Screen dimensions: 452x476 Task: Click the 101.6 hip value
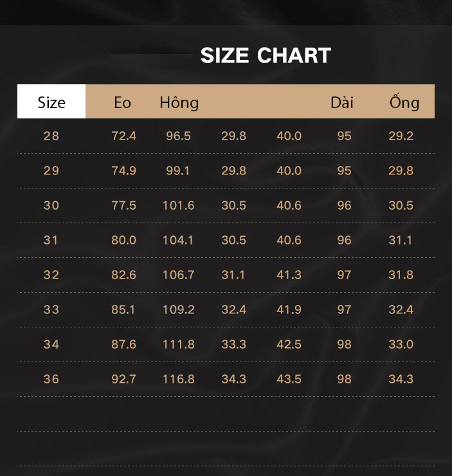click(x=179, y=206)
